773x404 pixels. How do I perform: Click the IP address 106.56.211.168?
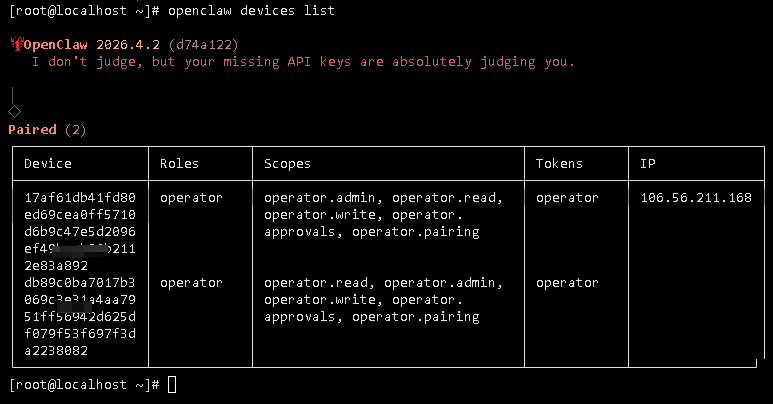point(696,198)
